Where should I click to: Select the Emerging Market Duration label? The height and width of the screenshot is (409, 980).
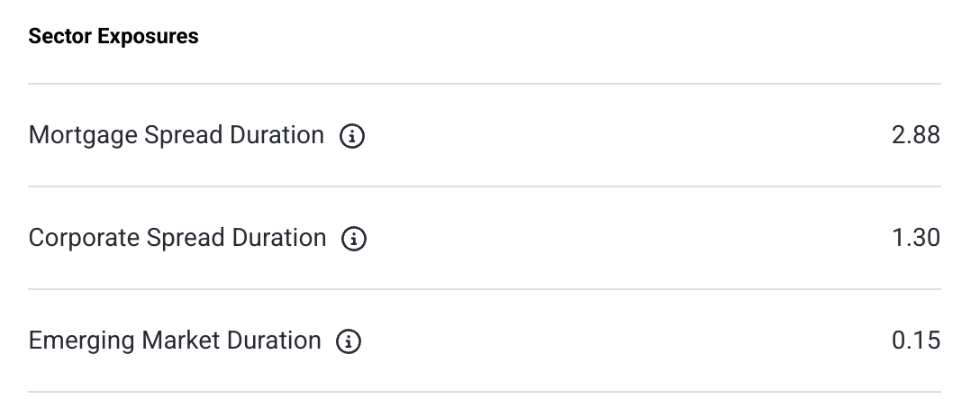point(175,341)
